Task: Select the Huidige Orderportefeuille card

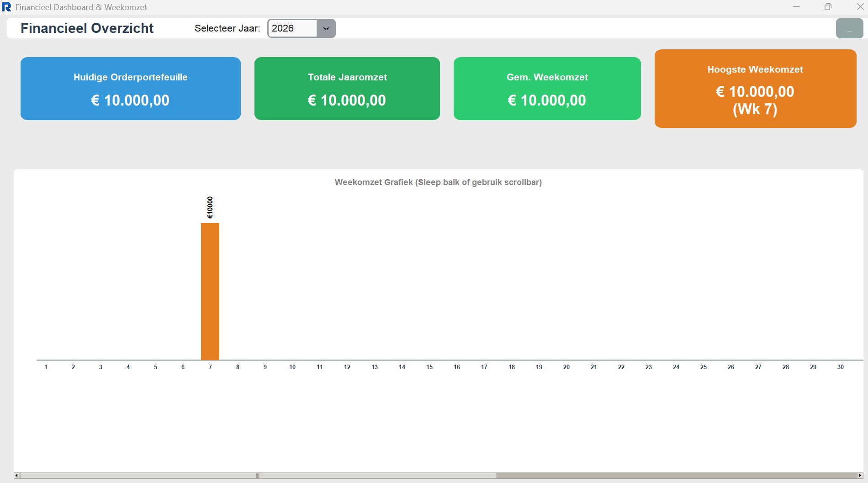Action: (x=130, y=89)
